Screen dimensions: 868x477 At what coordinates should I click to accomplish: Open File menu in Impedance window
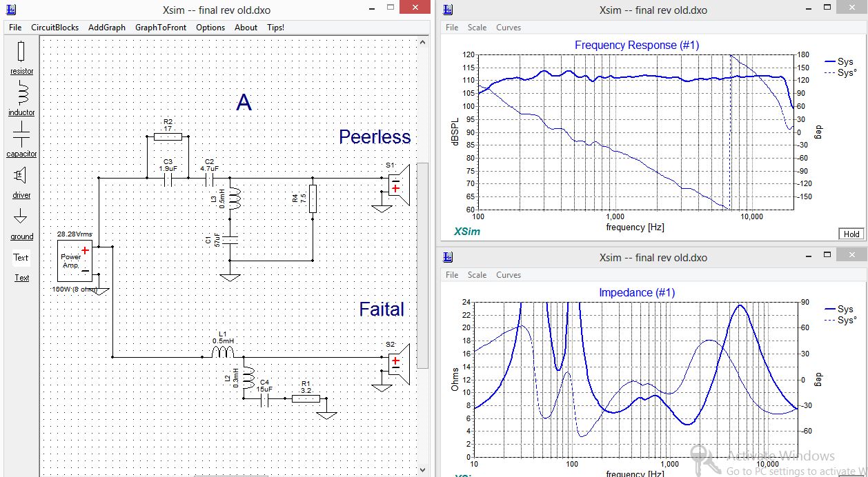452,275
